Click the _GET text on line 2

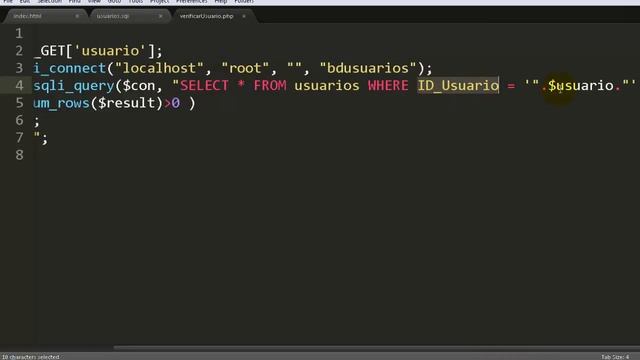point(50,51)
